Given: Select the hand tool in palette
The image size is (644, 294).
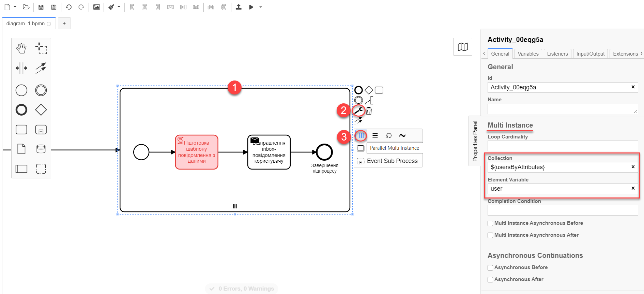Looking at the screenshot, I should pos(21,48).
